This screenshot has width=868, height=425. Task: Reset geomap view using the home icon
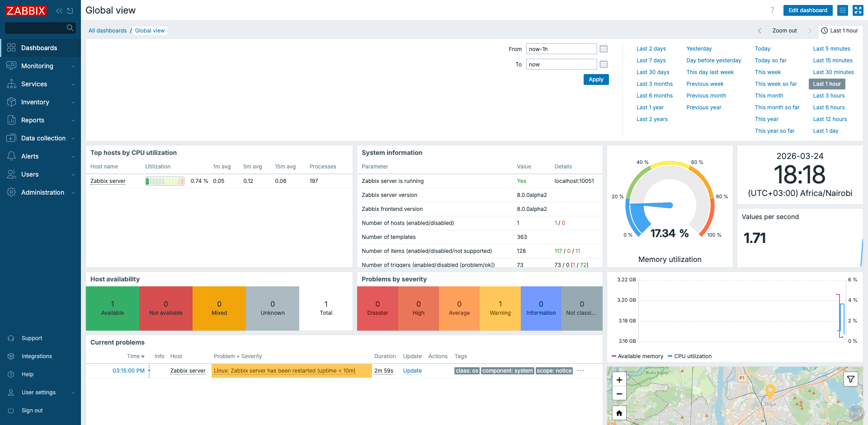click(x=619, y=413)
